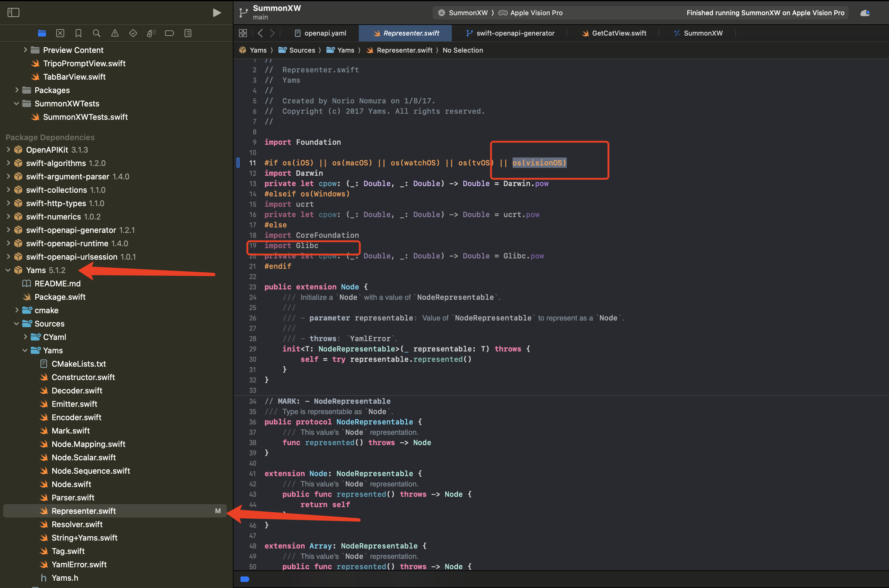Open Parser.swift in the navigator
The height and width of the screenshot is (588, 889).
pyautogui.click(x=73, y=497)
